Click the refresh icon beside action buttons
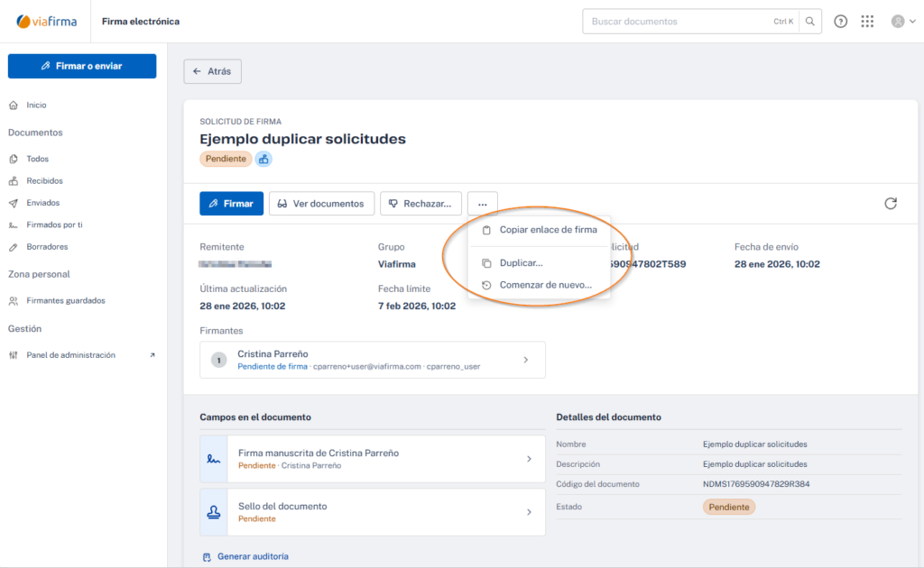 pos(890,204)
